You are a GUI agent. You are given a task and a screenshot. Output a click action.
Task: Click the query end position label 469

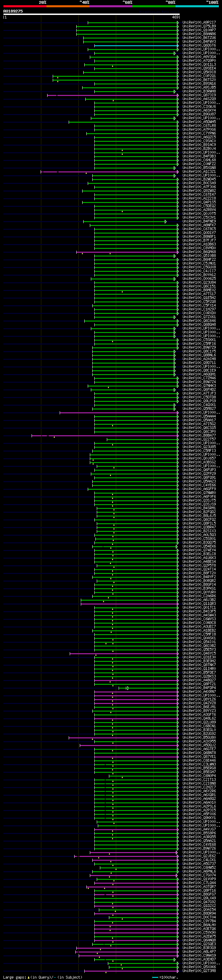click(175, 17)
